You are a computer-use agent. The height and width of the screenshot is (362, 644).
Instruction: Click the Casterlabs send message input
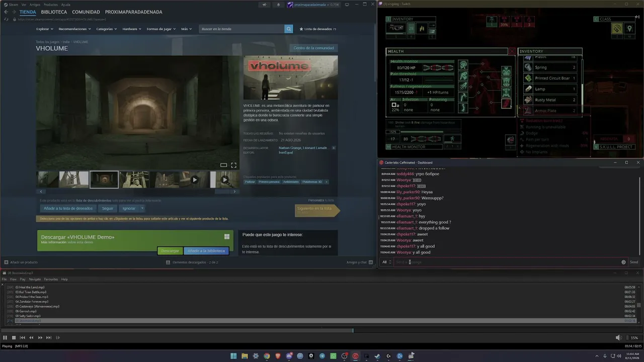pyautogui.click(x=506, y=262)
